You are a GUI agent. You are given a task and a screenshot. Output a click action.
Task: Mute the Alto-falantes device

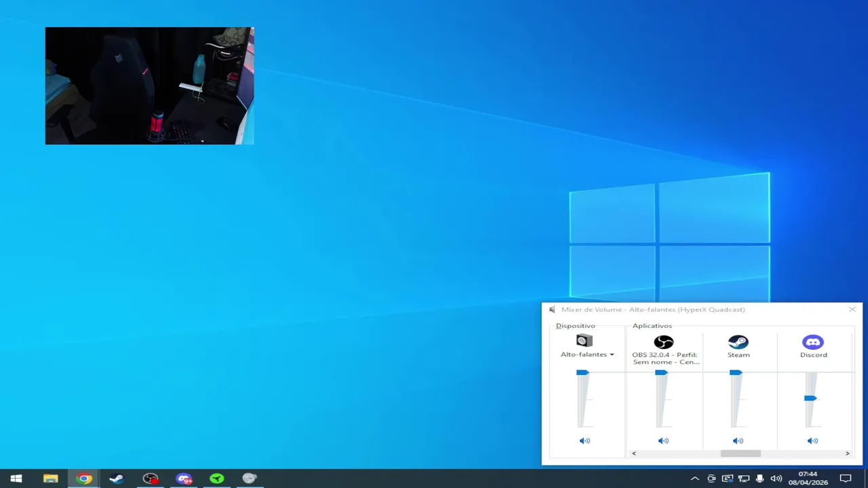(585, 441)
